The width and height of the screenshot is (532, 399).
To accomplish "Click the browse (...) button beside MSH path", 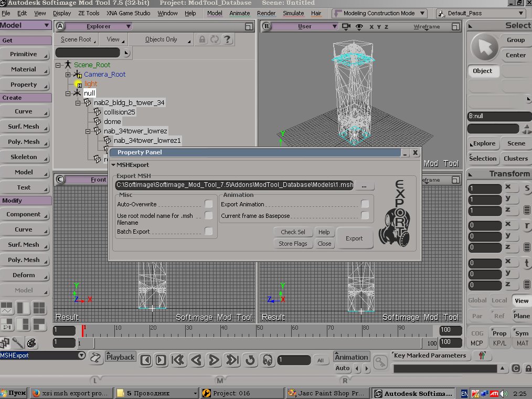I will (364, 185).
